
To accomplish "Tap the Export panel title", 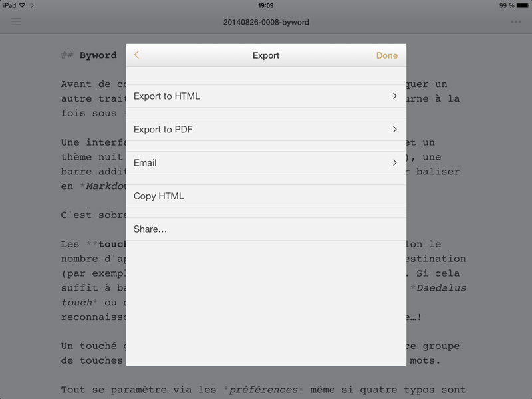I will tap(266, 55).
